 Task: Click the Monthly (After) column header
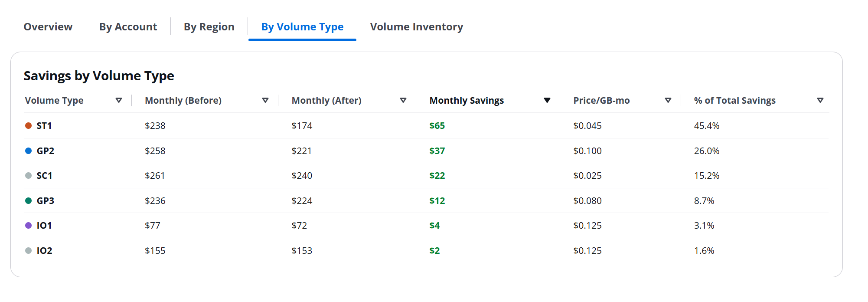pyautogui.click(x=326, y=101)
